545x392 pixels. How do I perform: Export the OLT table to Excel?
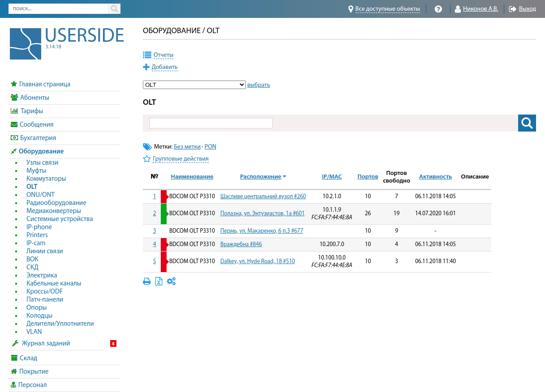159,281
